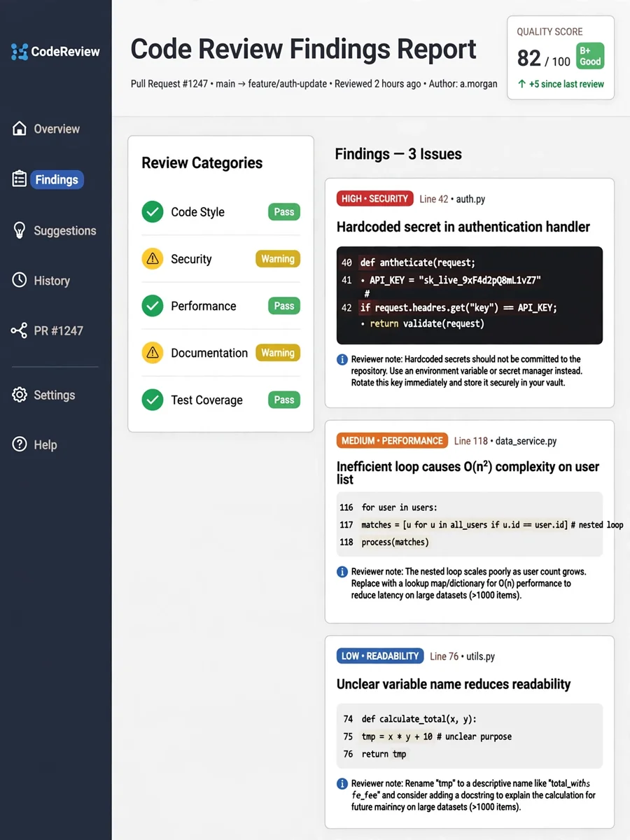Click the info icon in rename tmp note
The width and height of the screenshot is (630, 840).
coord(342,783)
